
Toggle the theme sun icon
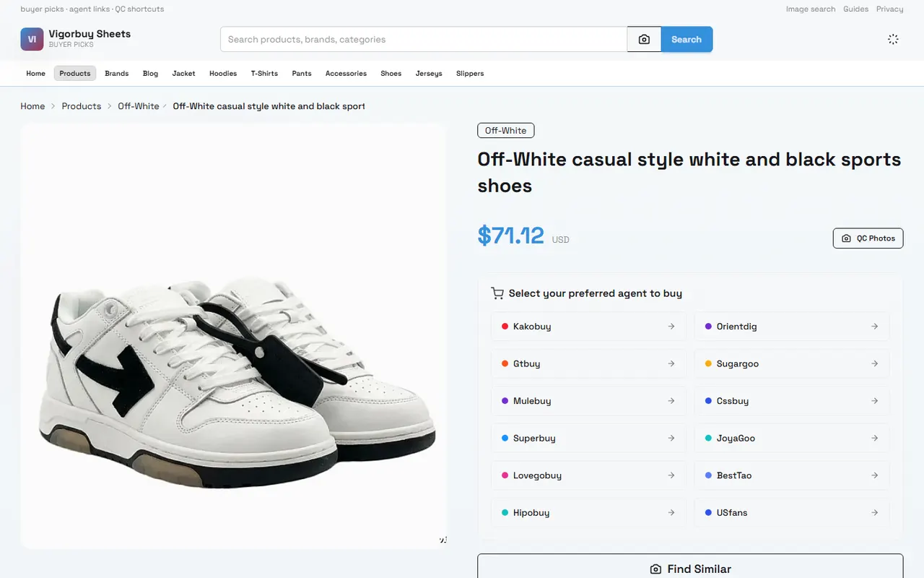point(893,40)
